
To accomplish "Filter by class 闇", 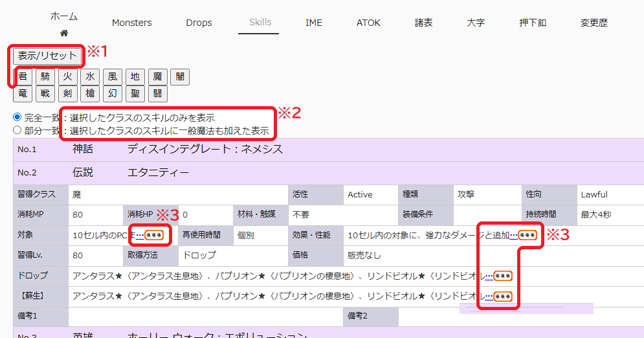I will 180,77.
